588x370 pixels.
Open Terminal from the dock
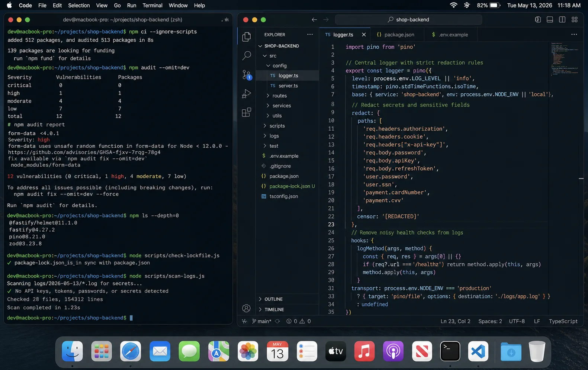click(x=450, y=351)
